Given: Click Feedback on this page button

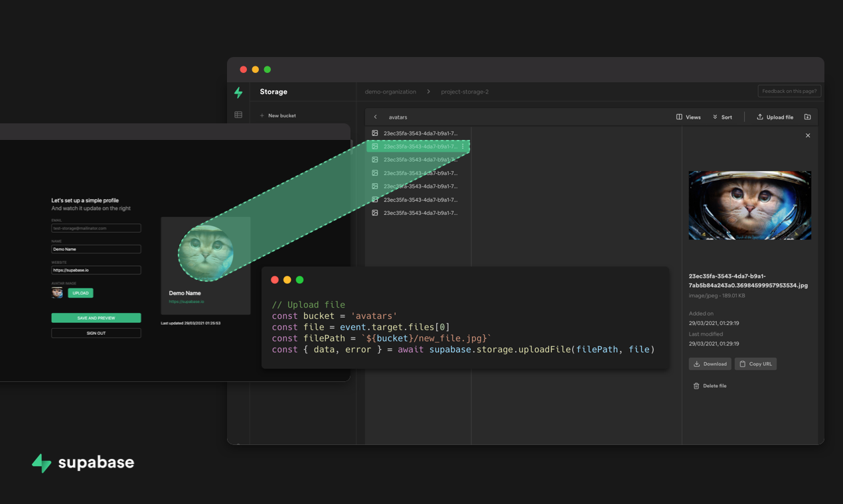Looking at the screenshot, I should pyautogui.click(x=789, y=91).
